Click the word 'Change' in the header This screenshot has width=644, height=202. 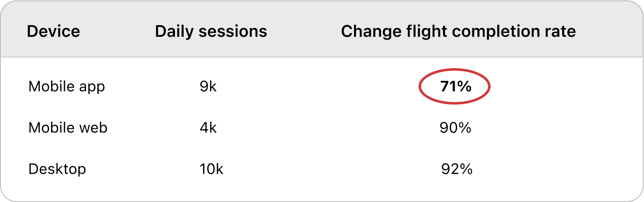click(369, 32)
